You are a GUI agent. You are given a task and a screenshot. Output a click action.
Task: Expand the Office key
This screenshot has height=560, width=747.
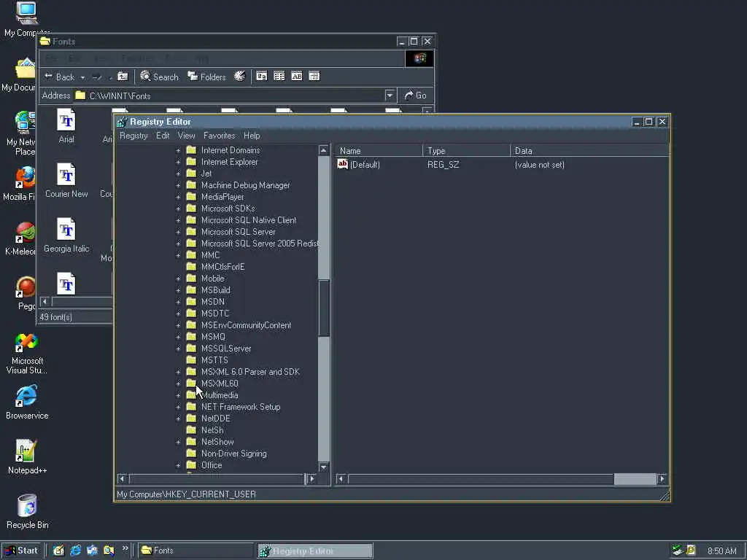point(178,465)
